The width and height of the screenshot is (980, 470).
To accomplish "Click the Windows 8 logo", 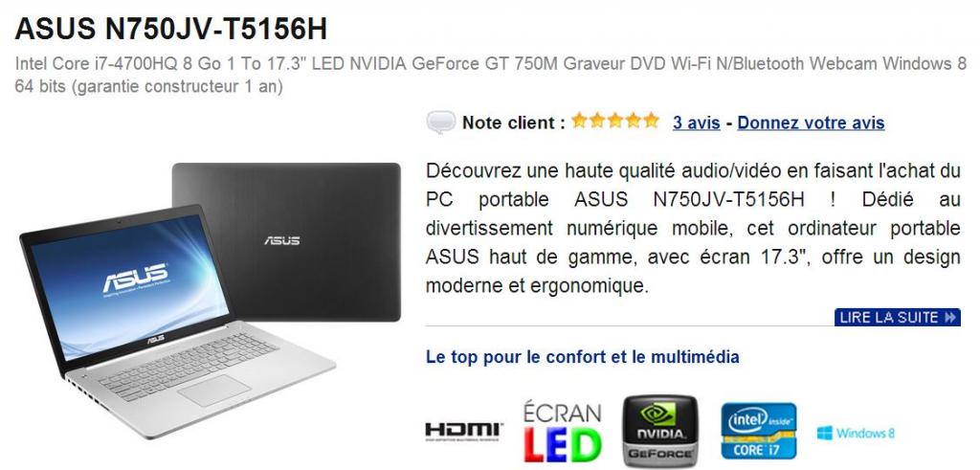I will [856, 433].
